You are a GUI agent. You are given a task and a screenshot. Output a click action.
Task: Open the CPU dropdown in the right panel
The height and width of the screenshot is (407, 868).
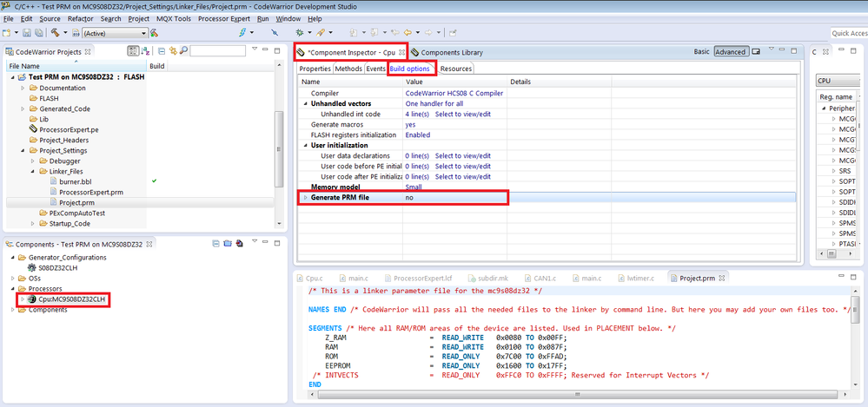838,81
